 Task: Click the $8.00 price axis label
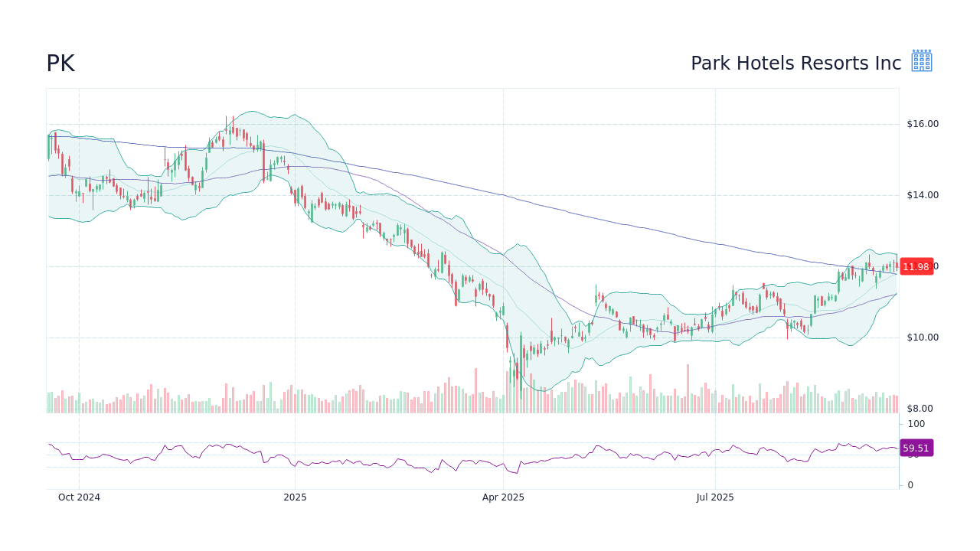(922, 408)
